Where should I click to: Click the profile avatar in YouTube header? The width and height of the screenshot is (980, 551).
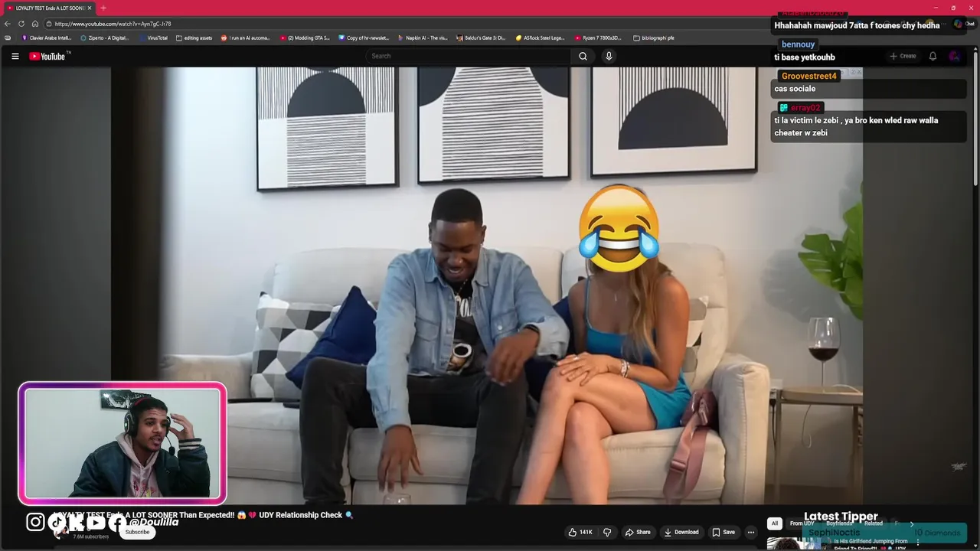[954, 56]
